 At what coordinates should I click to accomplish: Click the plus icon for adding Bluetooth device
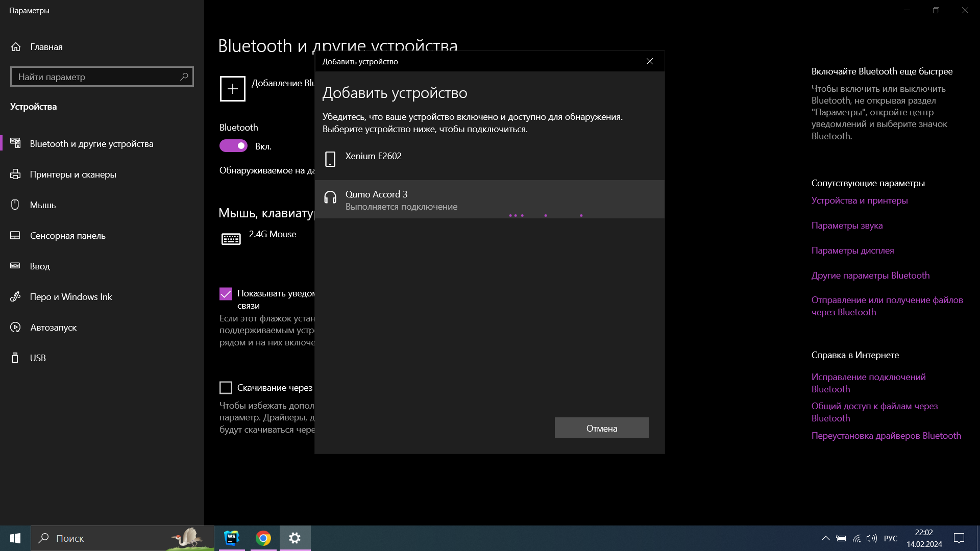pyautogui.click(x=233, y=89)
